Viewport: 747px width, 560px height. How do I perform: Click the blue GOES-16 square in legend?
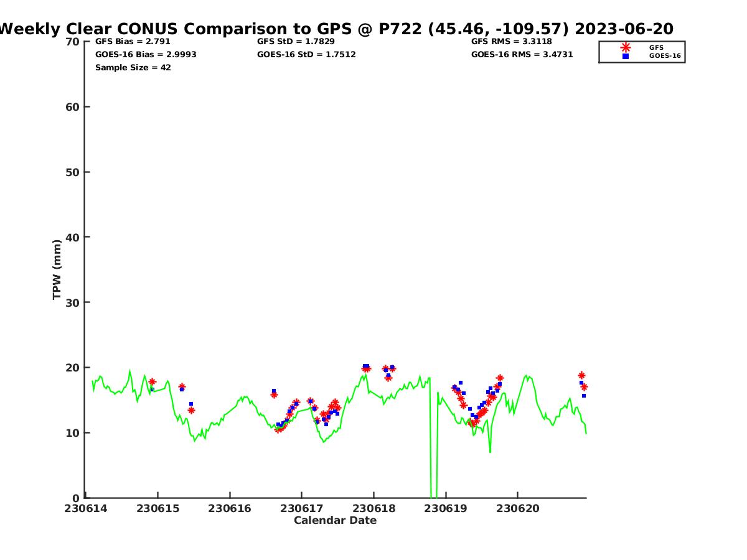pyautogui.click(x=626, y=56)
